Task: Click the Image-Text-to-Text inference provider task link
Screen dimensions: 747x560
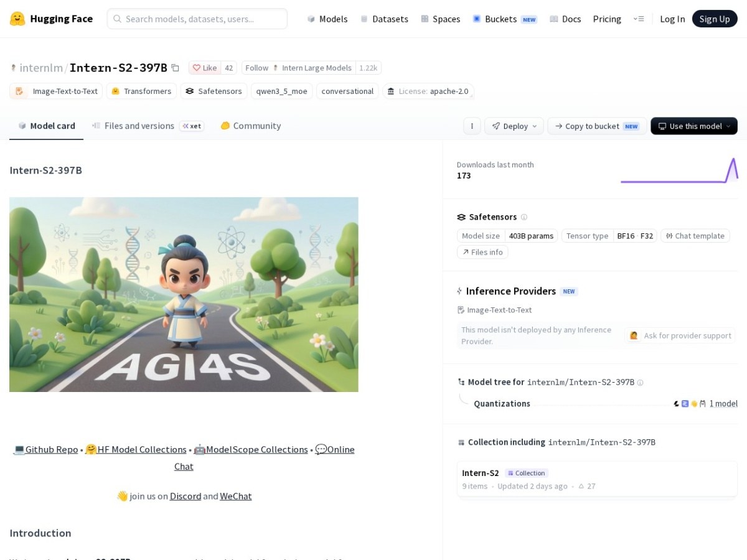Action: (494, 310)
